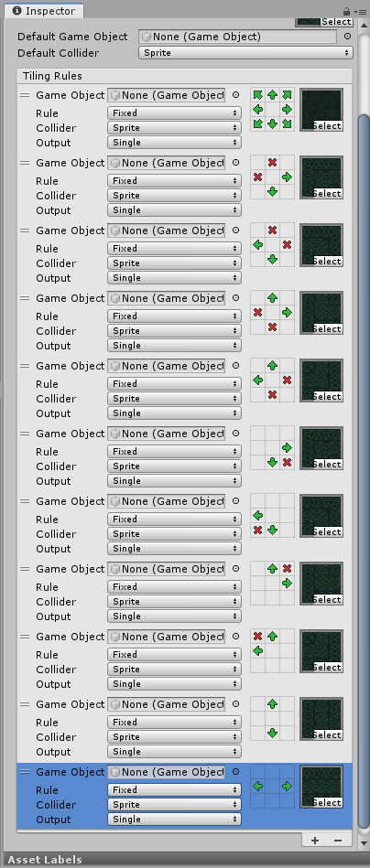Click Game Object field in ninth tiling rule
This screenshot has height=868, width=370.
coord(166,637)
